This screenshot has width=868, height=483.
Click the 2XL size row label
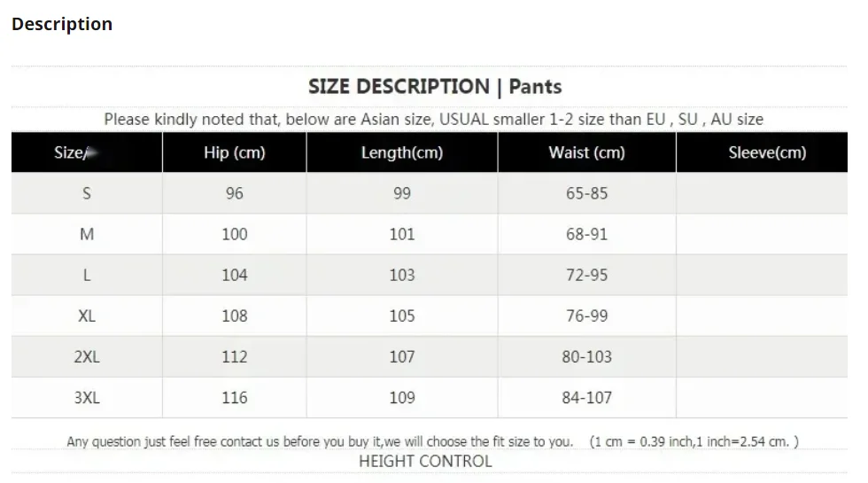tap(87, 356)
